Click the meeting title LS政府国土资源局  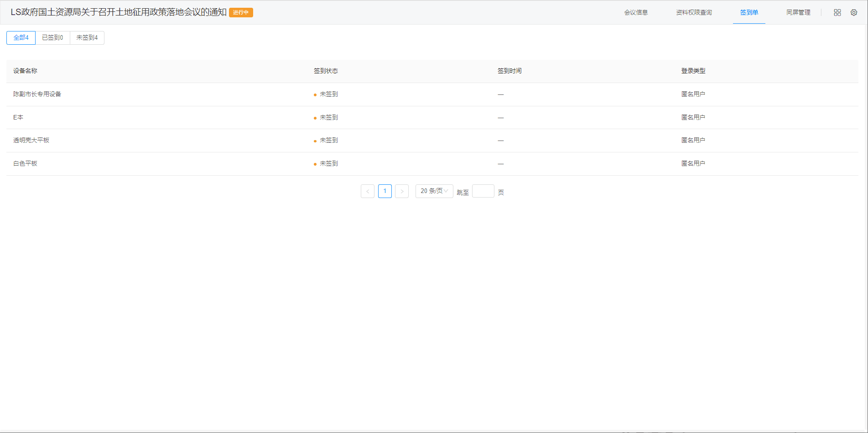tap(119, 12)
